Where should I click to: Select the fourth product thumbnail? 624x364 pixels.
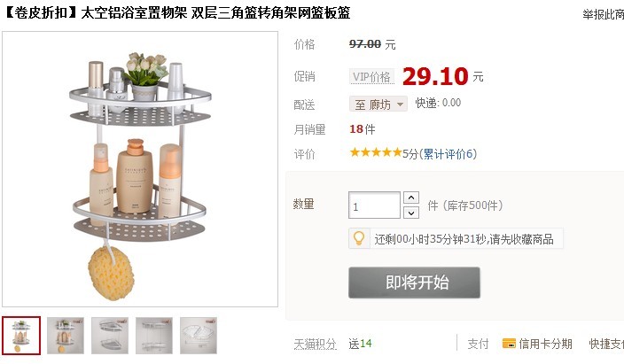click(x=154, y=336)
